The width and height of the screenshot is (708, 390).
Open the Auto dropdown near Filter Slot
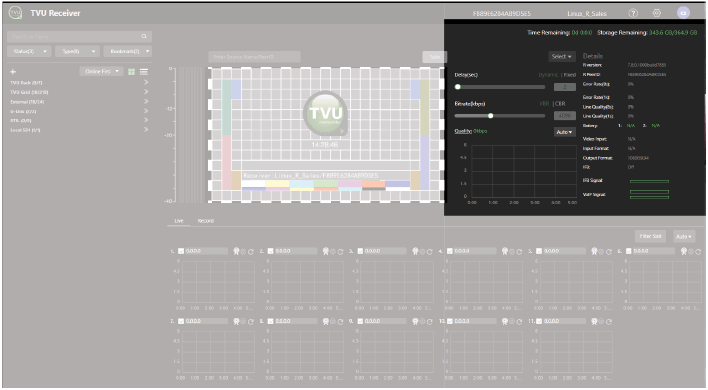684,237
